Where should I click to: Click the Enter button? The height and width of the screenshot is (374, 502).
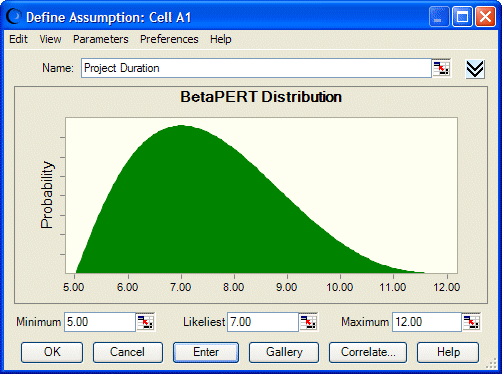[206, 352]
